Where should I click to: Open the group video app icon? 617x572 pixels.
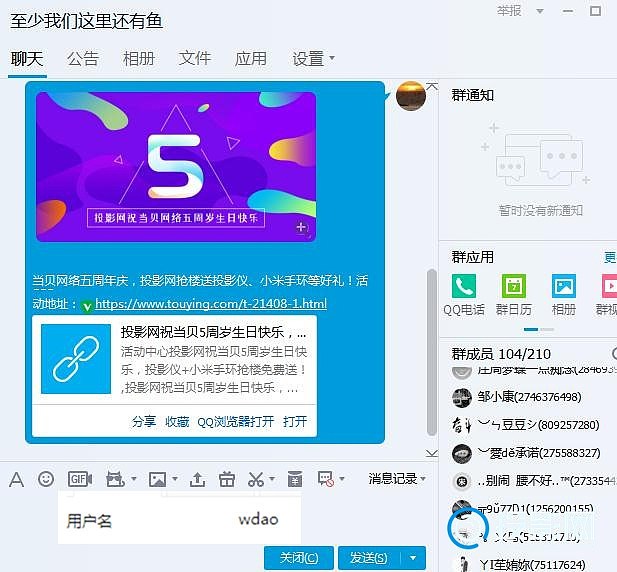pos(609,286)
